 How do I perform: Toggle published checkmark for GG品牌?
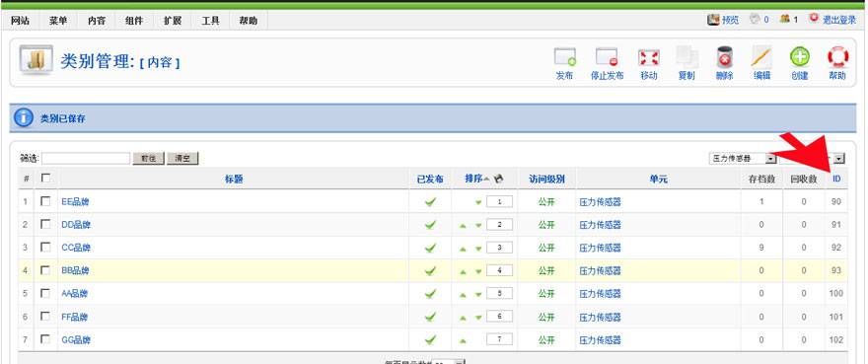pyautogui.click(x=430, y=339)
